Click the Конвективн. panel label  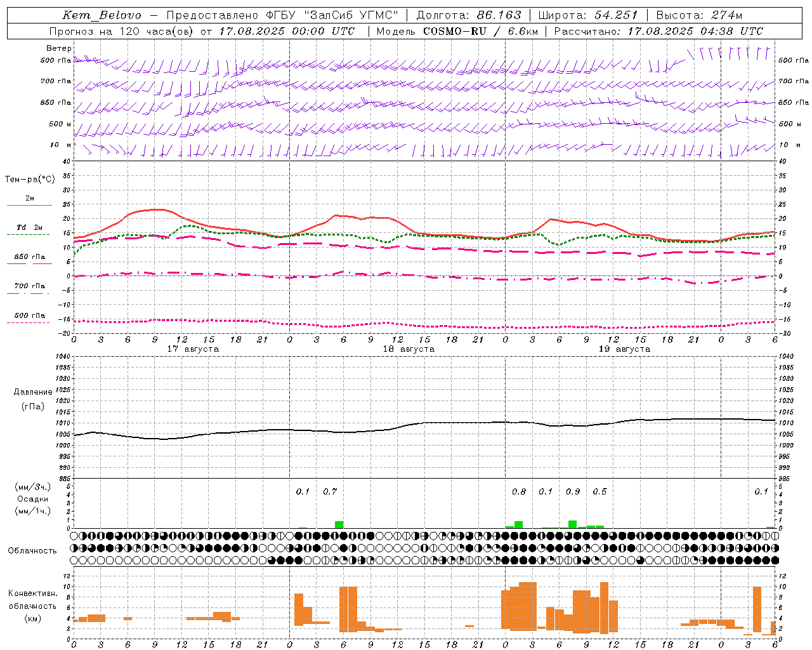(33, 594)
